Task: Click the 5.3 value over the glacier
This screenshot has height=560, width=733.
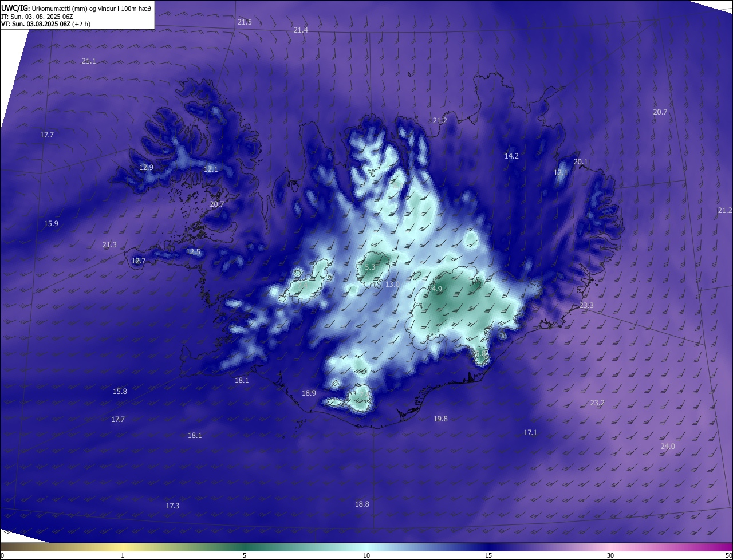Action: (370, 267)
